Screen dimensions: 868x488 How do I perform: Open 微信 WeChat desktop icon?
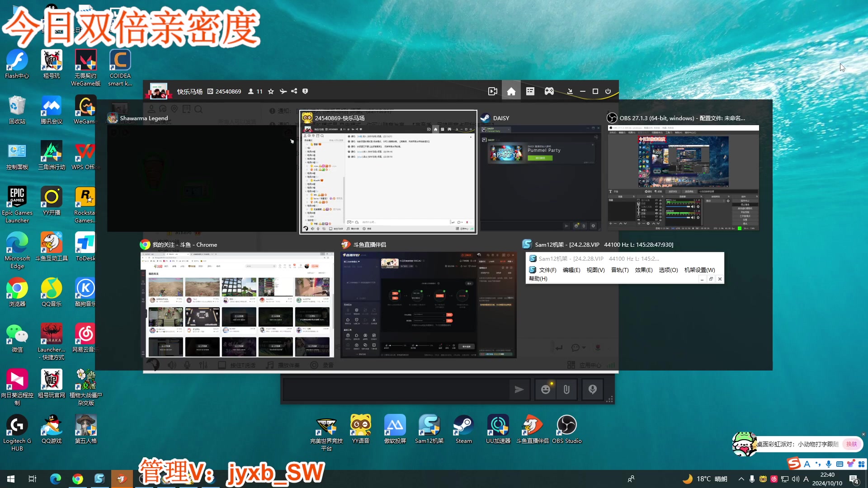pos(17,338)
